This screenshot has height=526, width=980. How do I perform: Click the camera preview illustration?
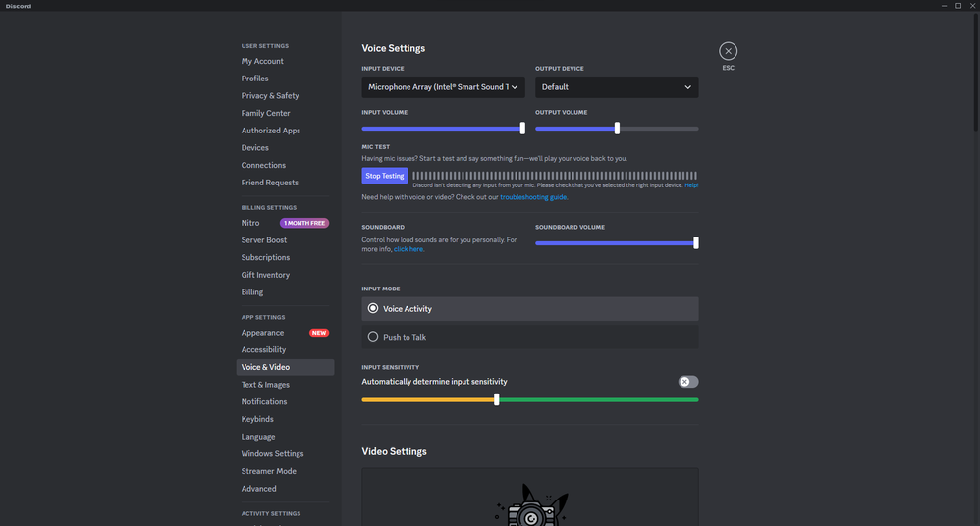531,506
